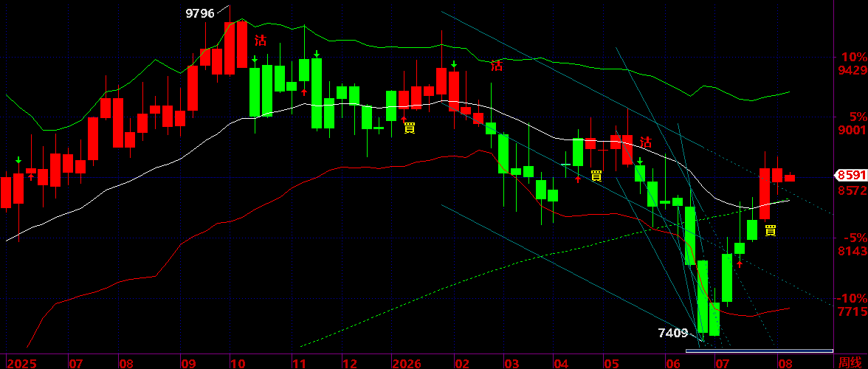Click the green down arrow above the first October green candle

pos(255,59)
